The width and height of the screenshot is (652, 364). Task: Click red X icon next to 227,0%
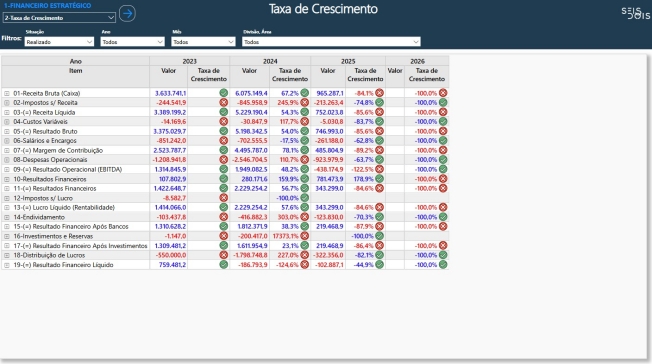click(305, 255)
